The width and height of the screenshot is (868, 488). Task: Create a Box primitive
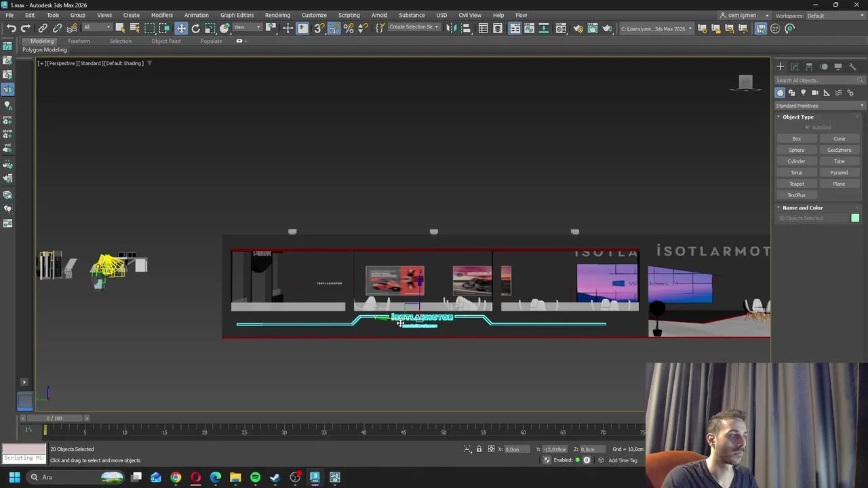(x=796, y=139)
